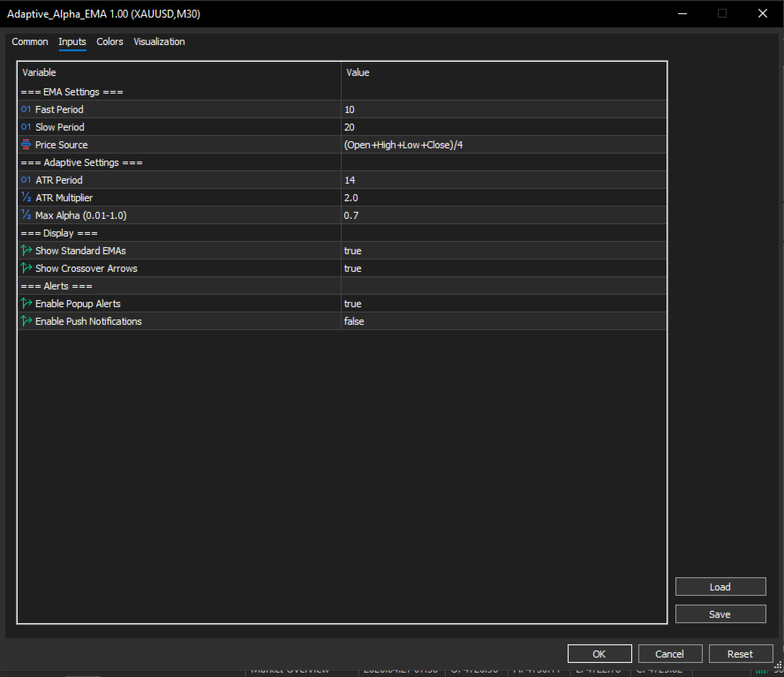784x677 pixels.
Task: Toggle Show Crossover Arrows value true
Action: click(x=504, y=268)
